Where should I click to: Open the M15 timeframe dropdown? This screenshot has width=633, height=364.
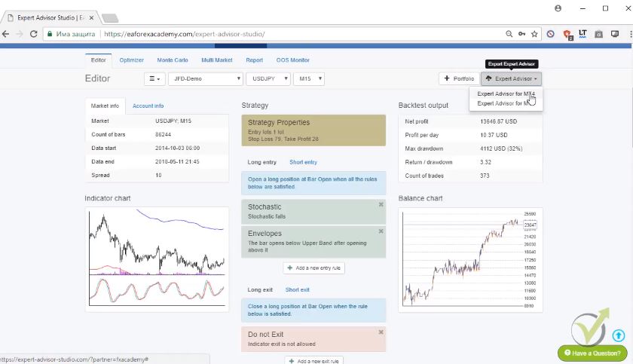[309, 78]
